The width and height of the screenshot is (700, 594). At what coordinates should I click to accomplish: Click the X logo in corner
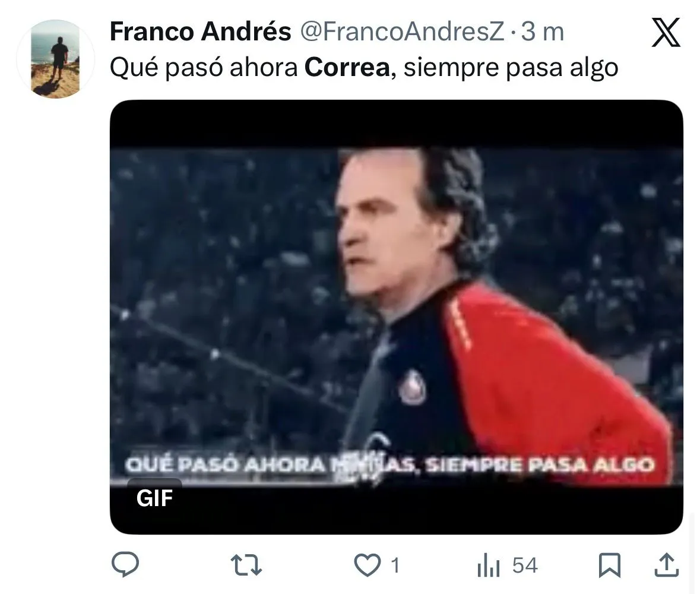(666, 32)
